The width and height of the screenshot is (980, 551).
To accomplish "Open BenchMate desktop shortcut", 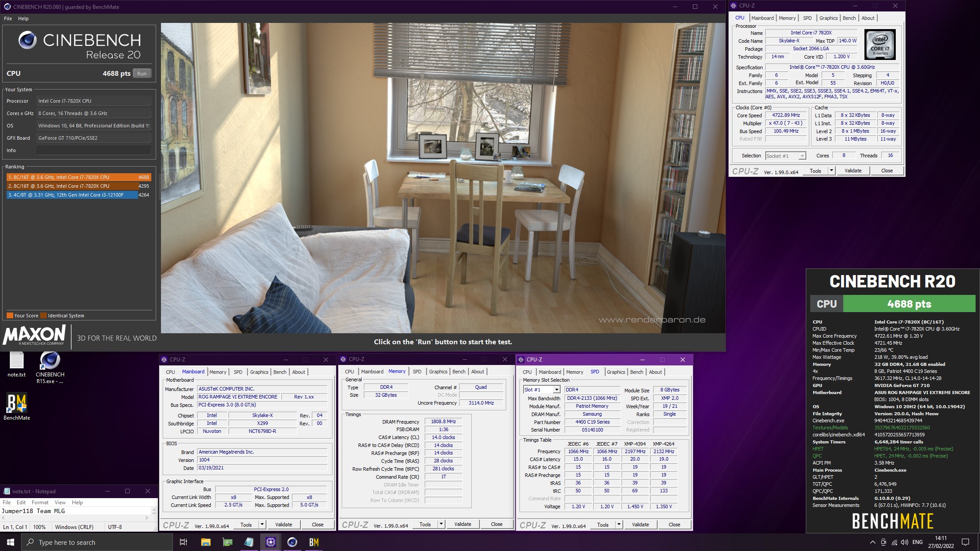I will pyautogui.click(x=17, y=406).
